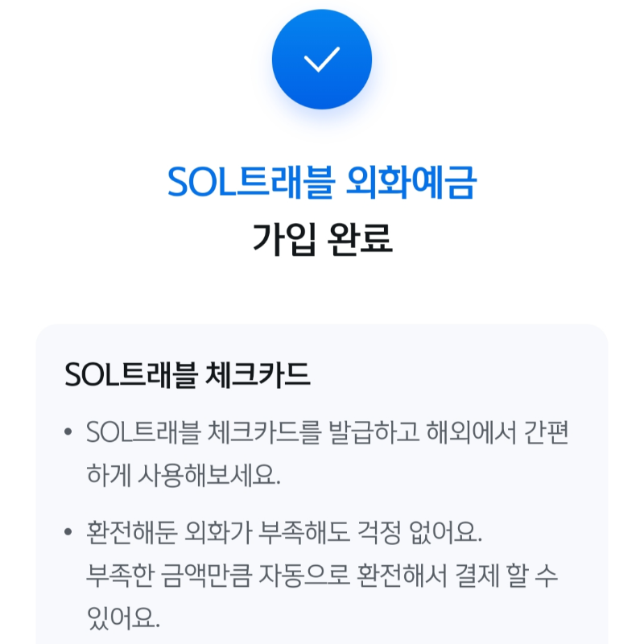Click the gray rounded info card background
Image resolution: width=644 pixels, height=644 pixels.
[322, 499]
